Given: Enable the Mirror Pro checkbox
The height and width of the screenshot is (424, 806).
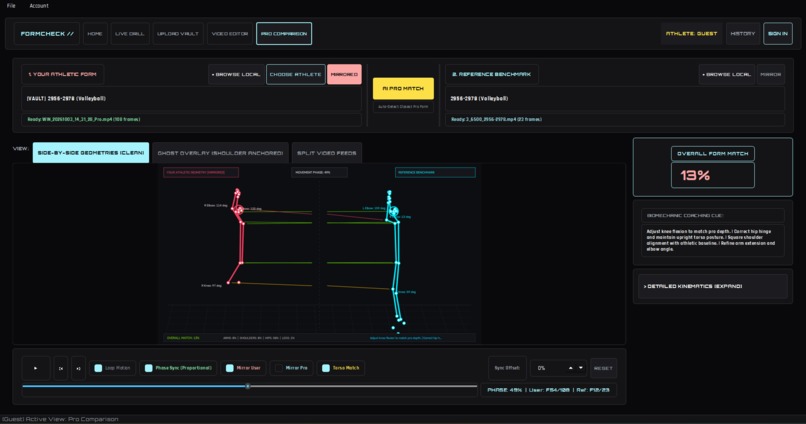Looking at the screenshot, I should (x=279, y=368).
